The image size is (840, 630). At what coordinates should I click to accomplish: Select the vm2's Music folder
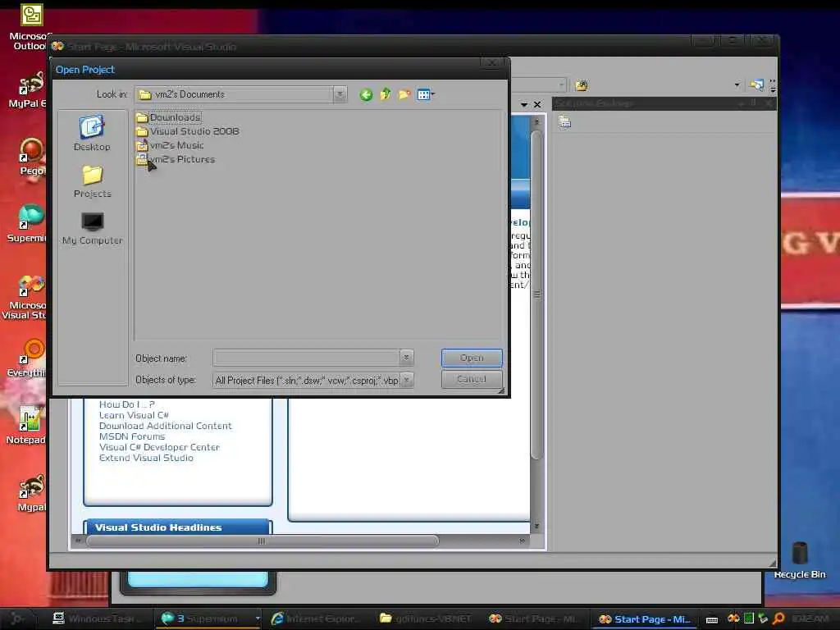(x=170, y=145)
